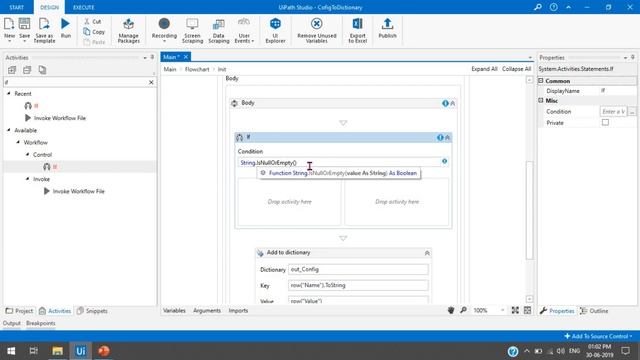The image size is (640, 360).
Task: Select Invoke Workflow File under Recent
Action: [60, 118]
